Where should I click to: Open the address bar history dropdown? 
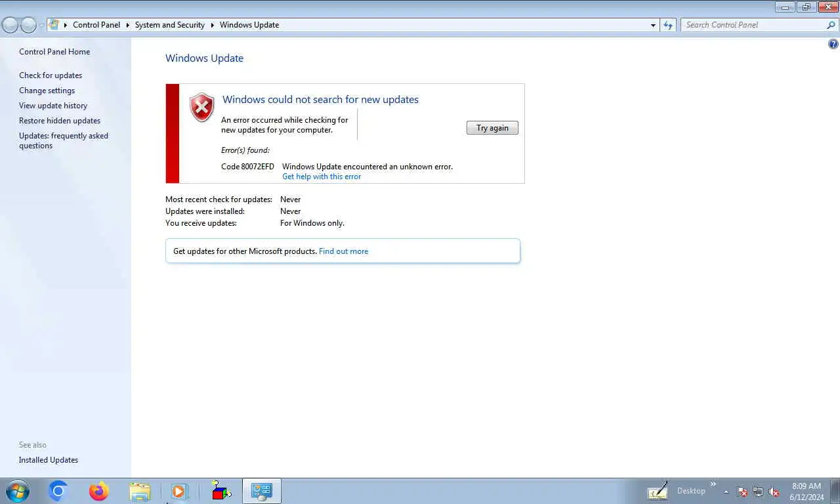coord(653,25)
